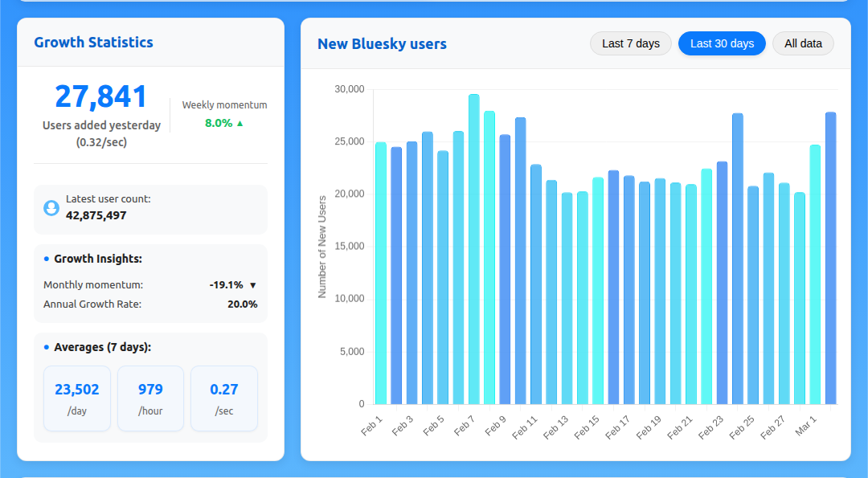Click the latest user count 42,875,497

pos(96,215)
